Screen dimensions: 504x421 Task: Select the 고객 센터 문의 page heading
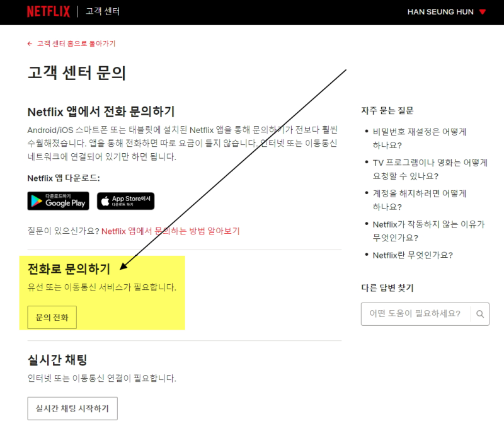pos(76,72)
